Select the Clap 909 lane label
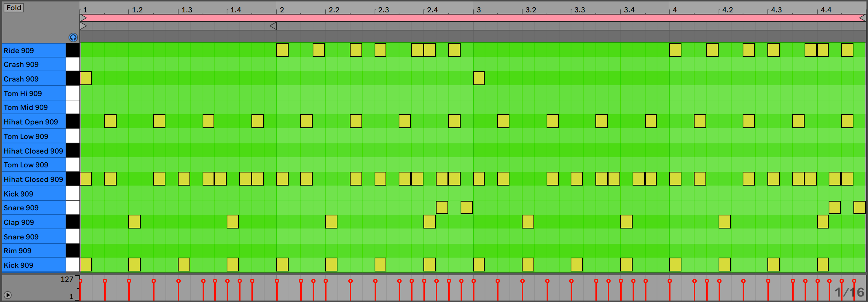 tap(34, 222)
